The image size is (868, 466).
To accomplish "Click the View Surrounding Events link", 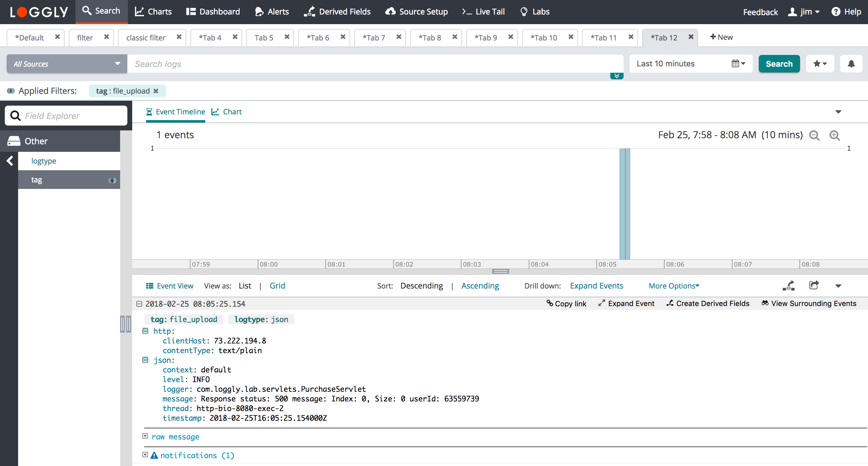I will click(x=809, y=304).
